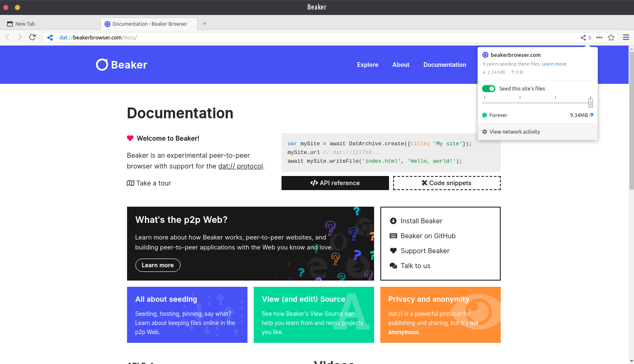Open a new tab with plus button

[x=205, y=24]
